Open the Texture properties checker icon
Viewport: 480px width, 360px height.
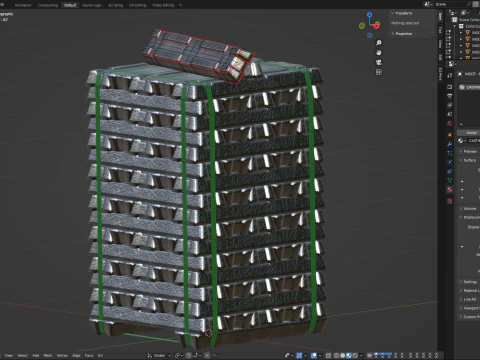pos(450,201)
